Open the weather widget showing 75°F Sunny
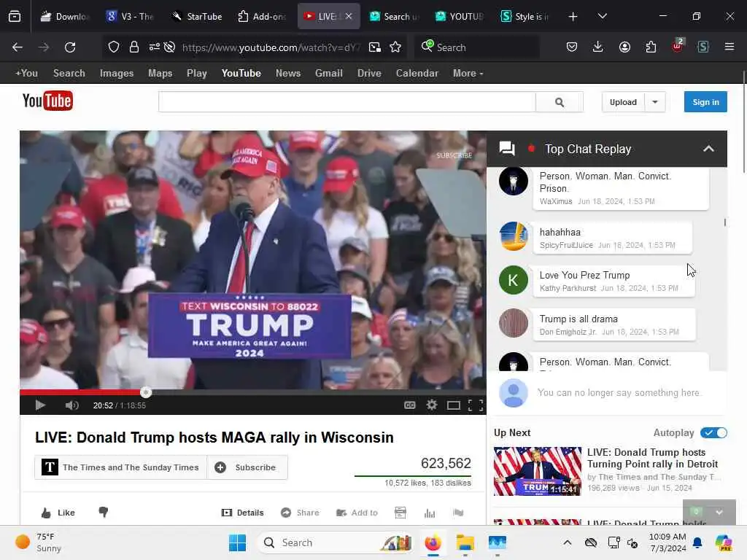Screen dimensions: 747x560 coord(39,542)
